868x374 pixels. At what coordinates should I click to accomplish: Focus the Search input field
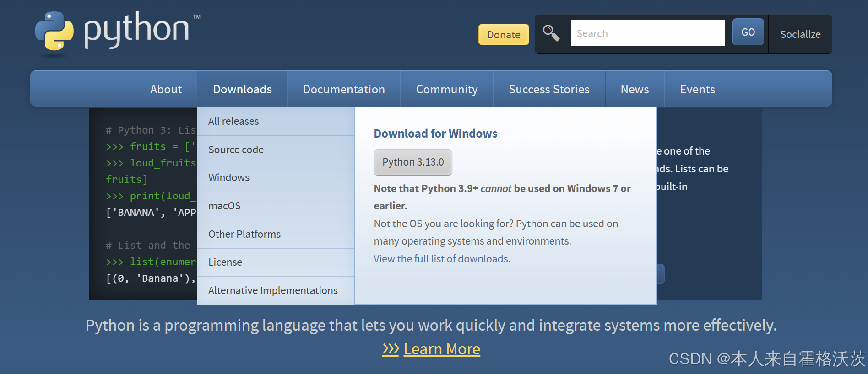tap(647, 33)
